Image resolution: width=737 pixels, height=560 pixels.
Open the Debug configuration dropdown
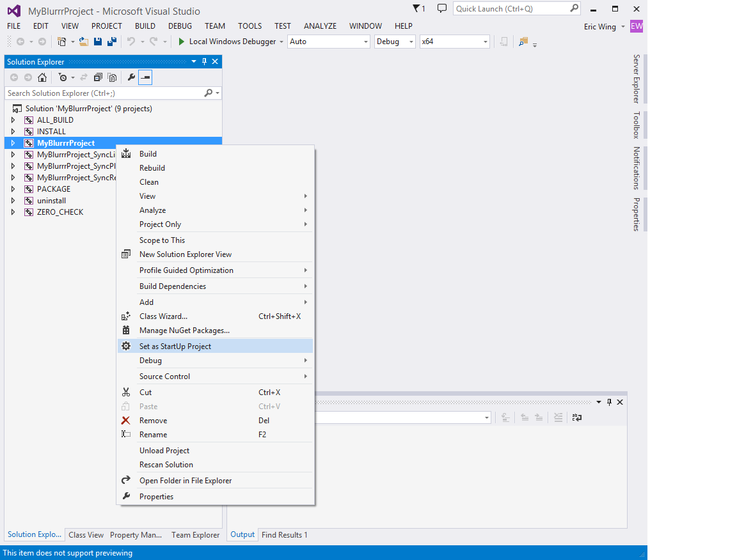[395, 42]
